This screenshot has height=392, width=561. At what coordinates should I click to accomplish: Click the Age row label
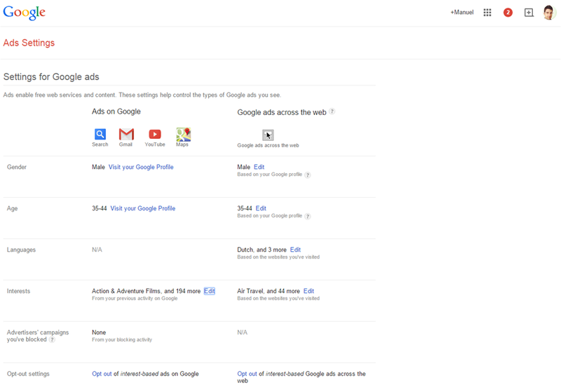[12, 208]
